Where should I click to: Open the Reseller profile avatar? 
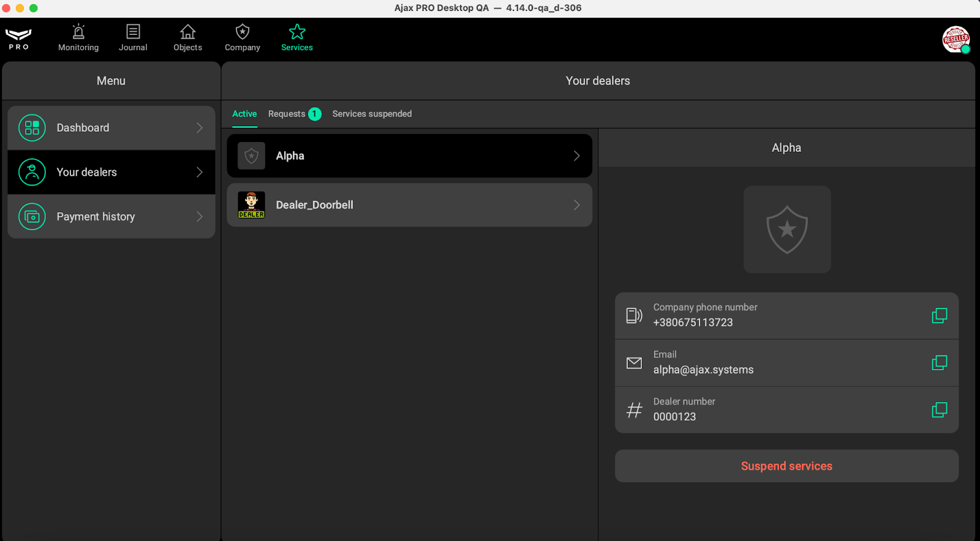(x=956, y=39)
